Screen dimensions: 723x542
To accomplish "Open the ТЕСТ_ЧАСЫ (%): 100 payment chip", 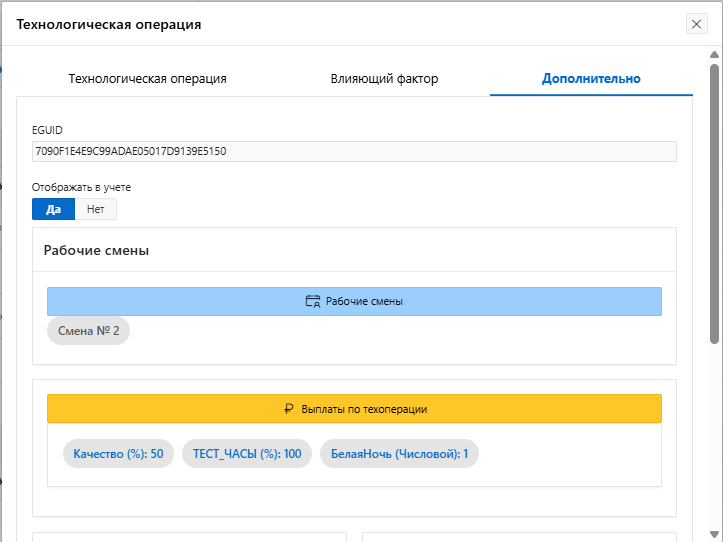I will 247,454.
